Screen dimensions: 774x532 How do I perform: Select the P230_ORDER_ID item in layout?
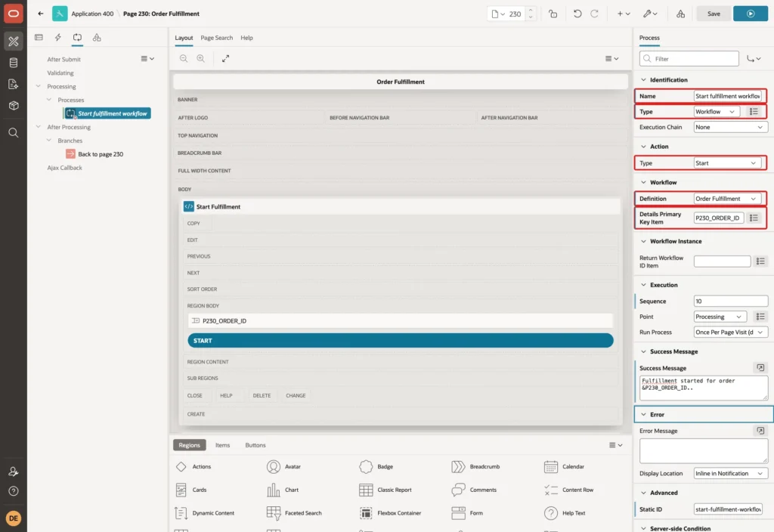click(x=401, y=320)
